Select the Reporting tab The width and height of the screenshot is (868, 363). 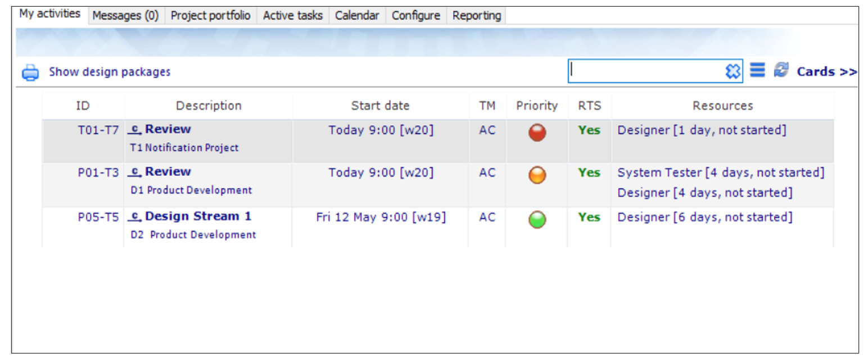point(477,16)
